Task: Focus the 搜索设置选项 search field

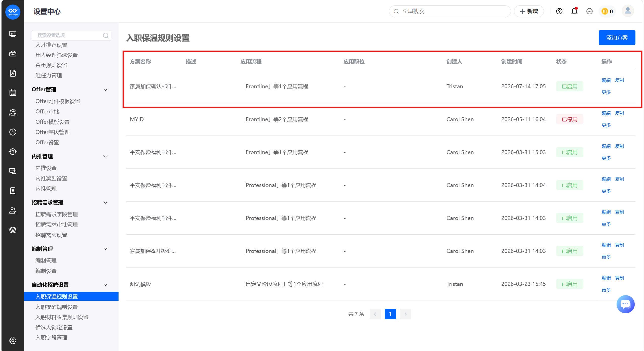Action: (x=71, y=35)
